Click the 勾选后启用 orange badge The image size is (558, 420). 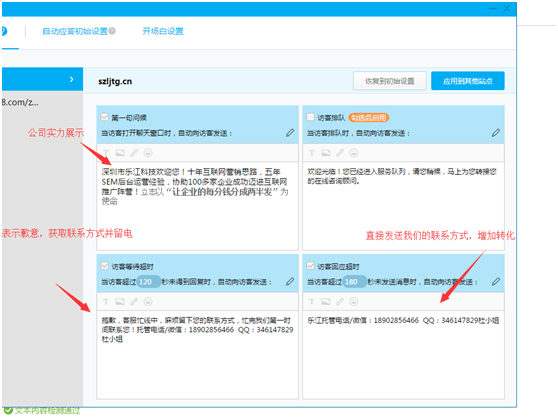point(369,117)
